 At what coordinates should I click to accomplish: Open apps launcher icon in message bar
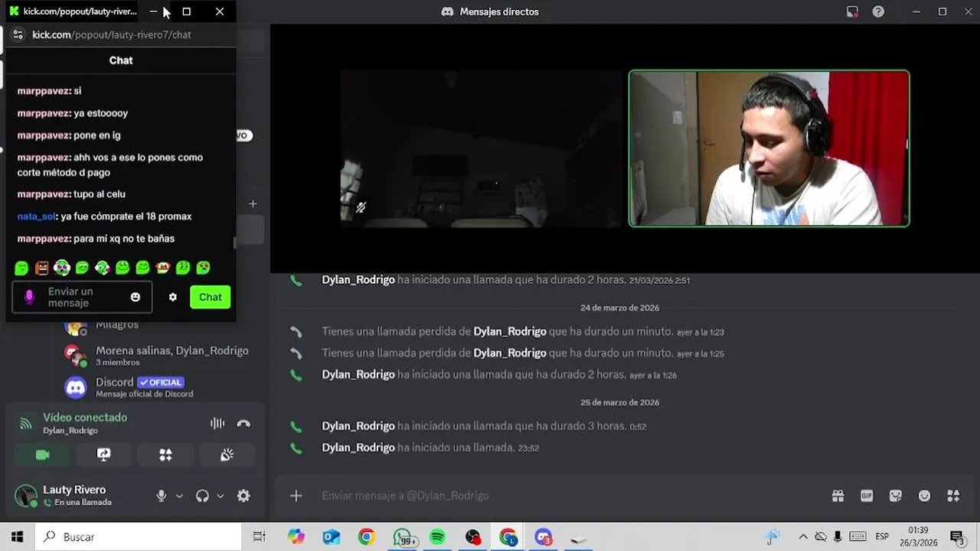click(x=953, y=496)
